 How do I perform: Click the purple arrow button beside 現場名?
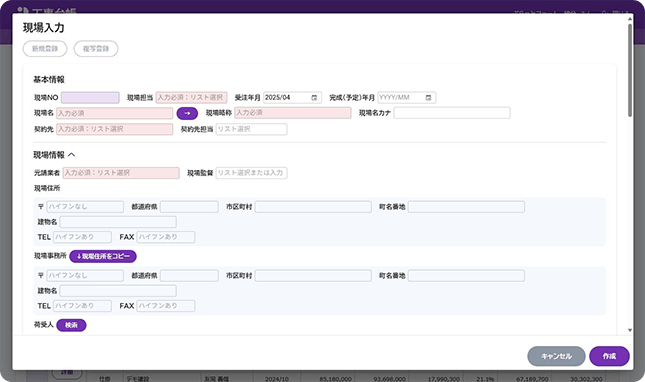pyautogui.click(x=187, y=113)
